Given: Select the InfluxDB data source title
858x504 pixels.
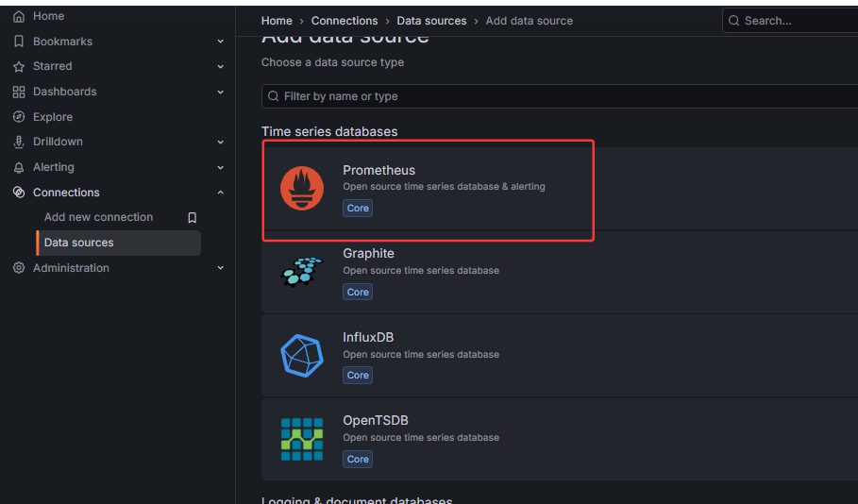Looking at the screenshot, I should click(368, 338).
